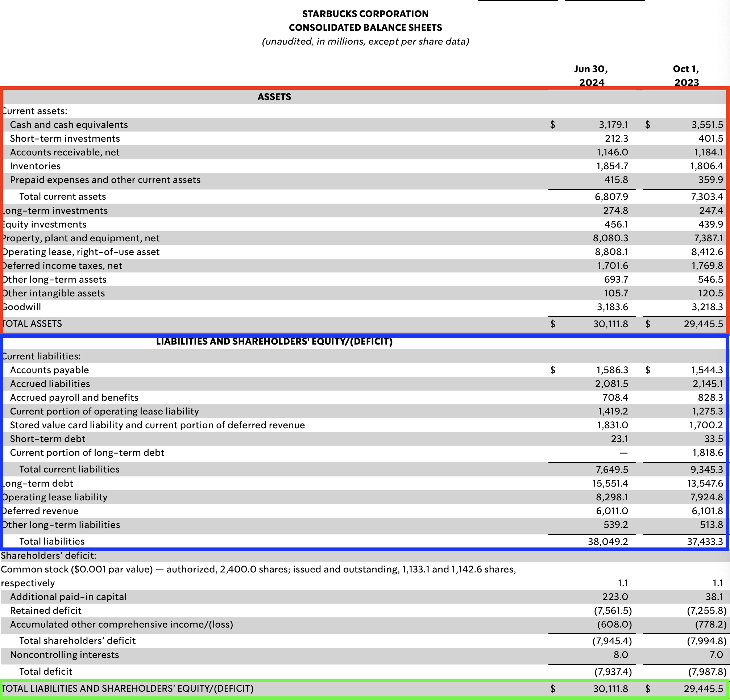This screenshot has height=700, width=730.
Task: Click 'Short-term investments' row label
Action: click(x=65, y=138)
